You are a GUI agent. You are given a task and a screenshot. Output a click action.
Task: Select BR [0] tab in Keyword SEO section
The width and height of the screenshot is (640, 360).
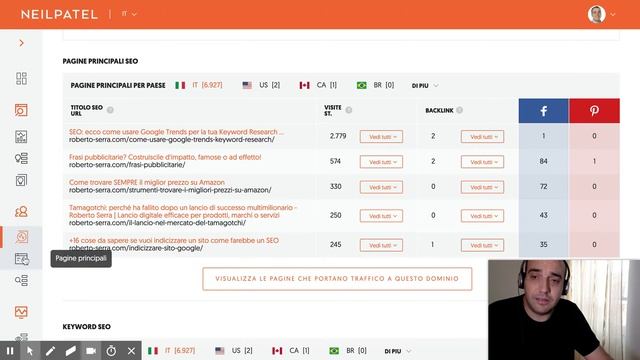coord(348,351)
